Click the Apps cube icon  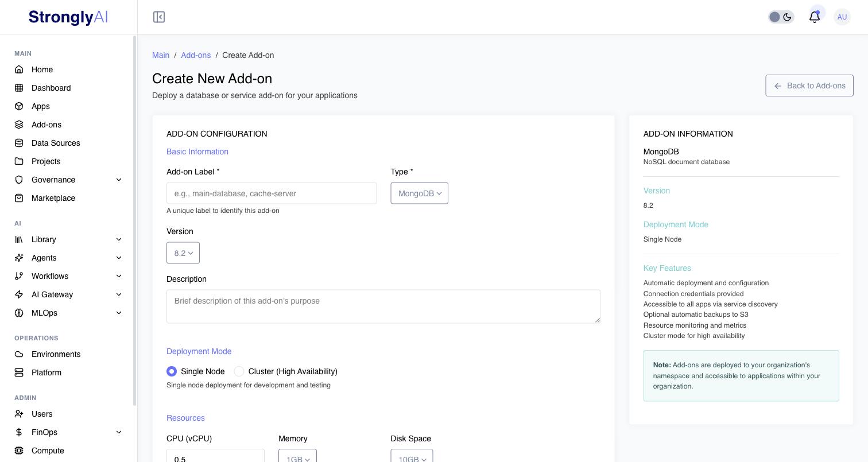[x=19, y=106]
